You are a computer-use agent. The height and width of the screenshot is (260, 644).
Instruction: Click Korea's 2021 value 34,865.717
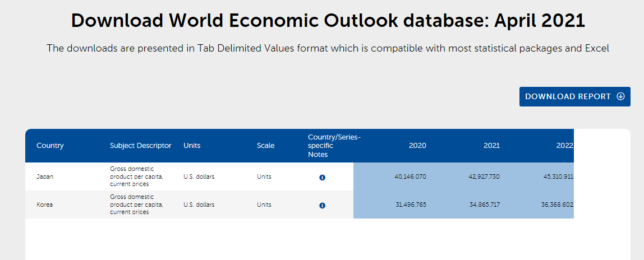pos(484,205)
